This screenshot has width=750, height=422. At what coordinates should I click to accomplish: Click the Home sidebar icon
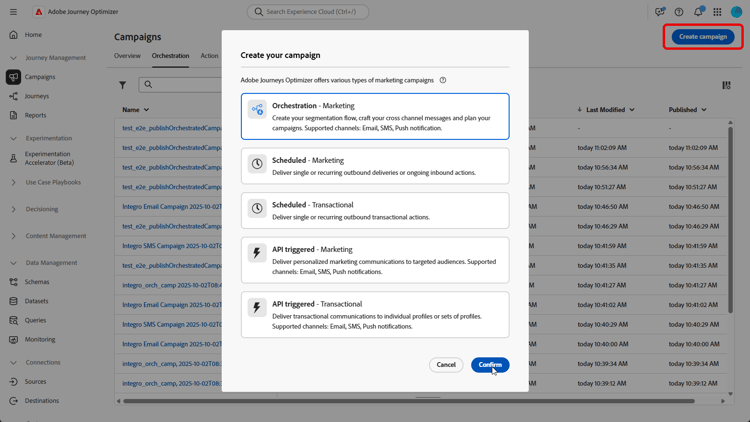click(x=13, y=34)
